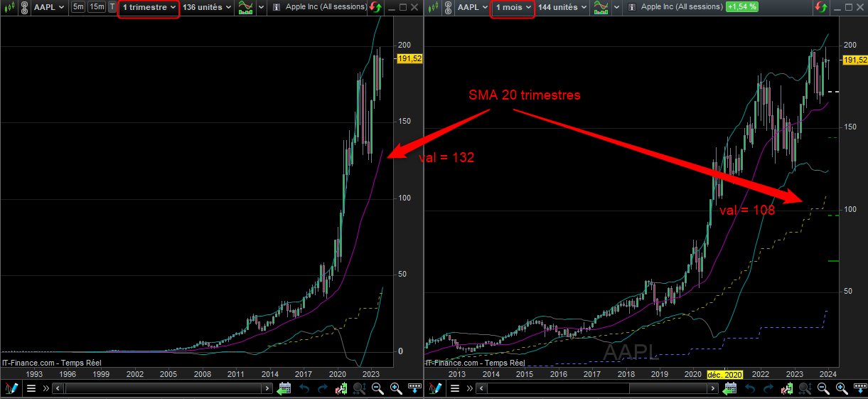Image resolution: width=868 pixels, height=399 pixels.
Task: Click 2023 axis label in left chart
Action: tap(371, 374)
